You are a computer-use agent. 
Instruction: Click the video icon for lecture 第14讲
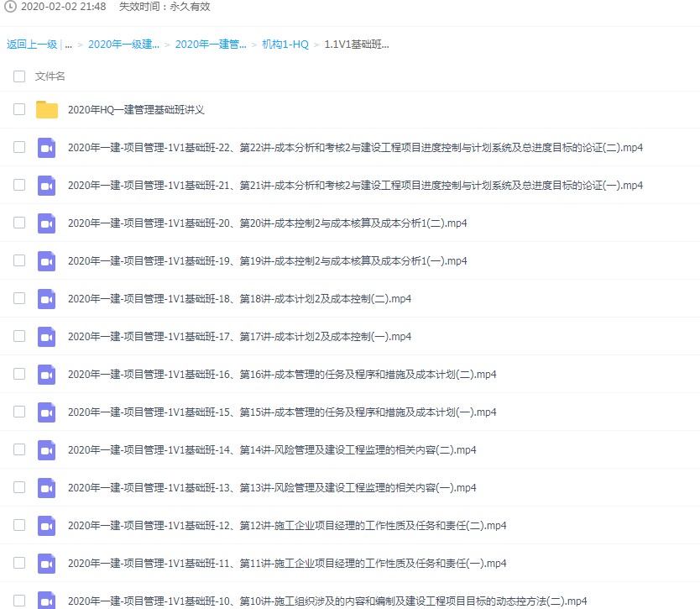(47, 450)
